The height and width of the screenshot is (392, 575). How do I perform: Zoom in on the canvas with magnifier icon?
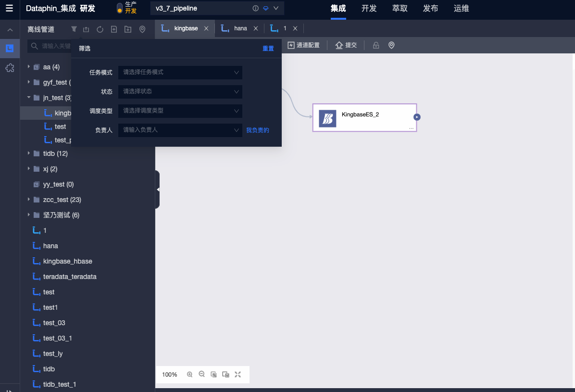tap(189, 374)
